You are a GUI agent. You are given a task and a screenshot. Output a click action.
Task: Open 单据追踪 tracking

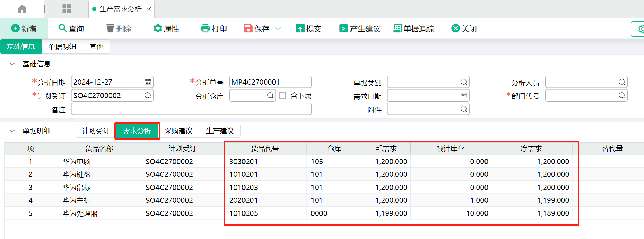coord(414,29)
